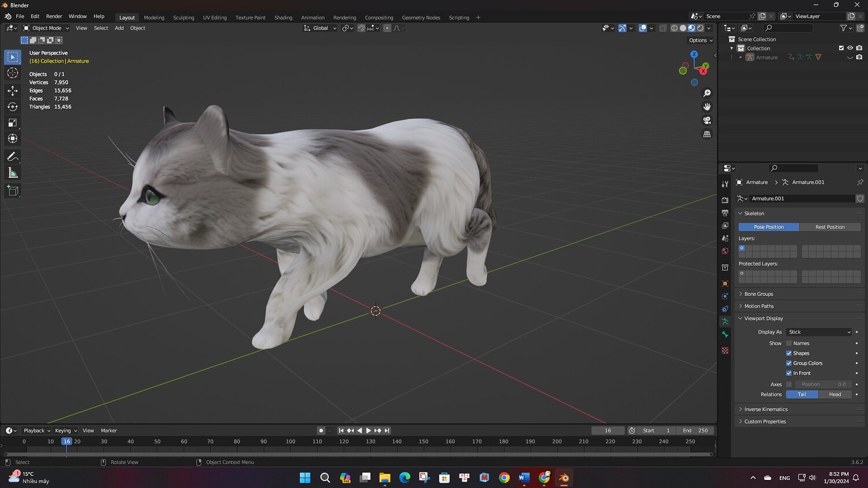Select the Scale tool
The width and height of the screenshot is (868, 488).
[13, 123]
